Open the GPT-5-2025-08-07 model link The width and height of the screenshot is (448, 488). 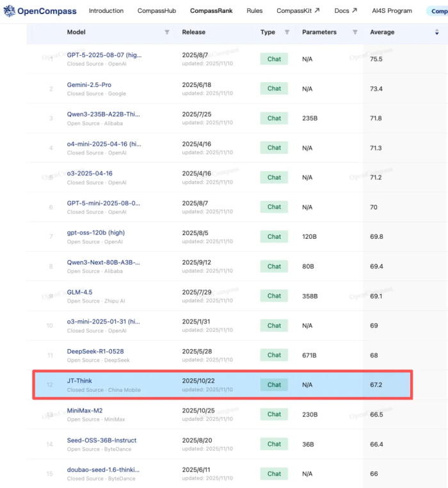[104, 55]
